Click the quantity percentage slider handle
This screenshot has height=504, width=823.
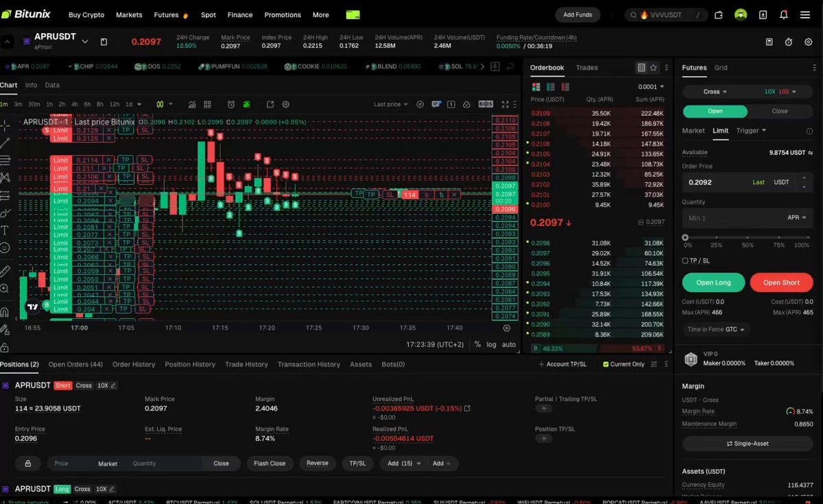point(685,237)
